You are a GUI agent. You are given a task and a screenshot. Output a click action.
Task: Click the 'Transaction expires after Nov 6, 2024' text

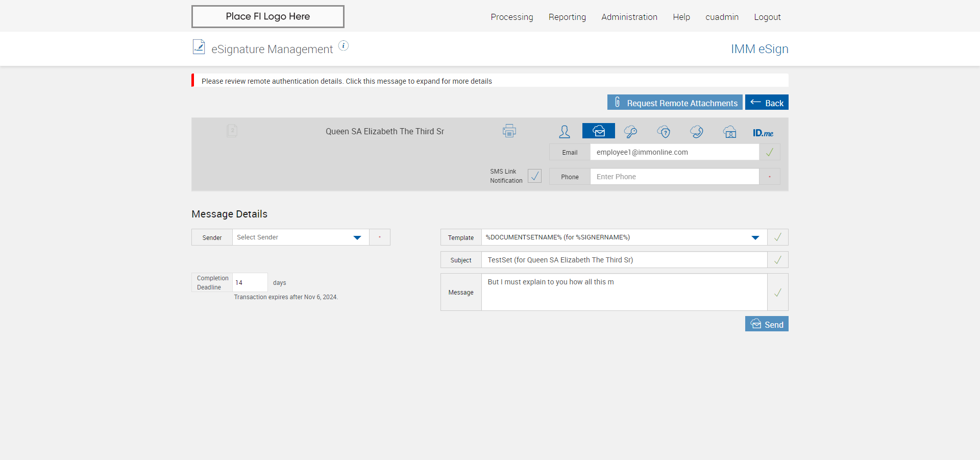point(286,297)
